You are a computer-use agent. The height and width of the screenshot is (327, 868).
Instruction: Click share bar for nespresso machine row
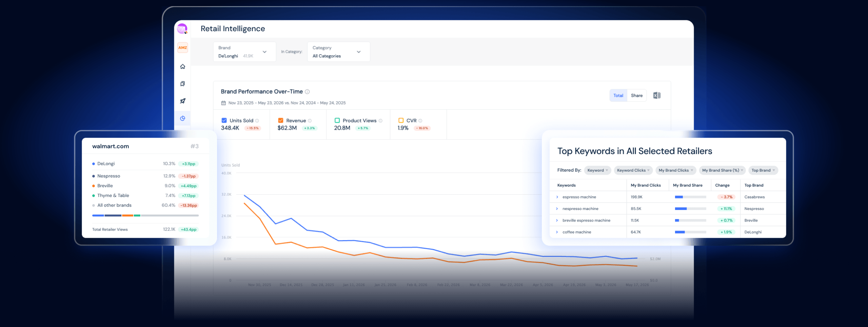point(690,209)
